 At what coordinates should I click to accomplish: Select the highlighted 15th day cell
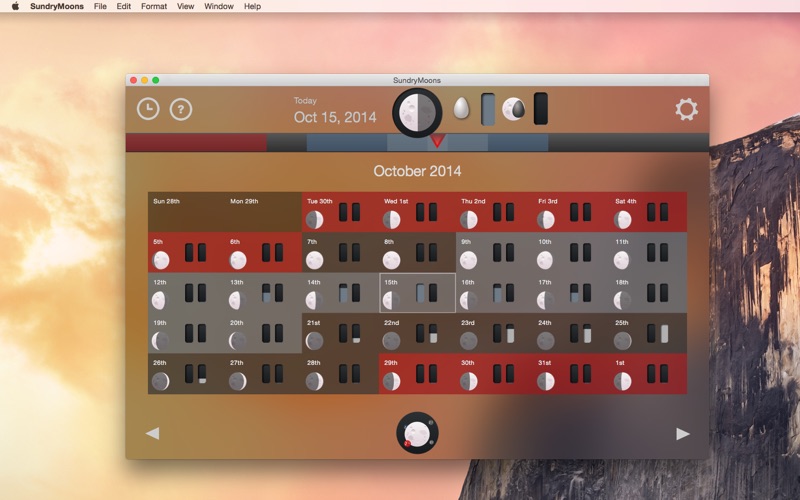point(417,292)
